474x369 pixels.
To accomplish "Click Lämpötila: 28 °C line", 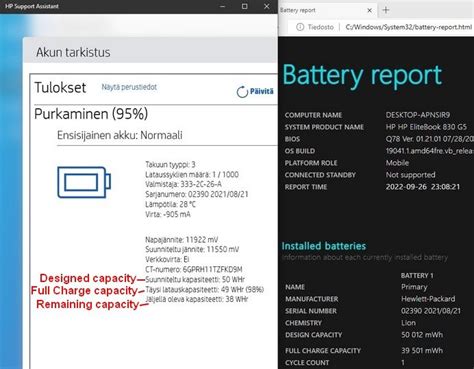I will pyautogui.click(x=170, y=204).
